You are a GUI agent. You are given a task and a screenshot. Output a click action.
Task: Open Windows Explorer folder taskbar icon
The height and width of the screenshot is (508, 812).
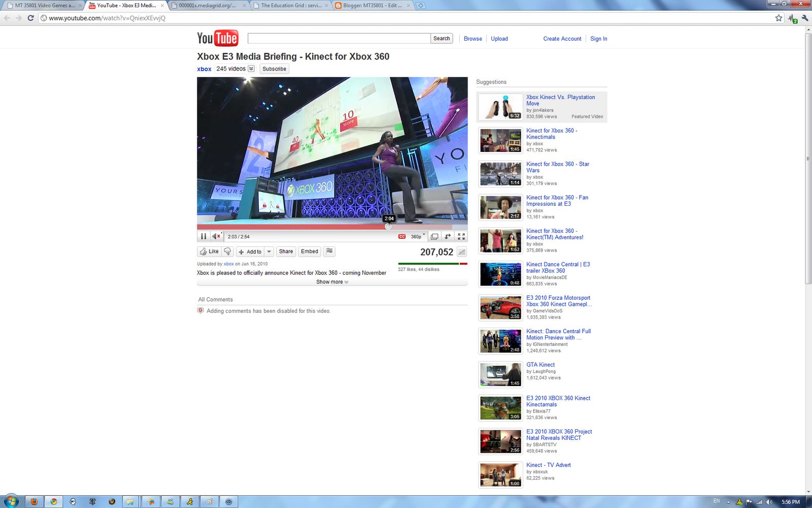tap(130, 501)
